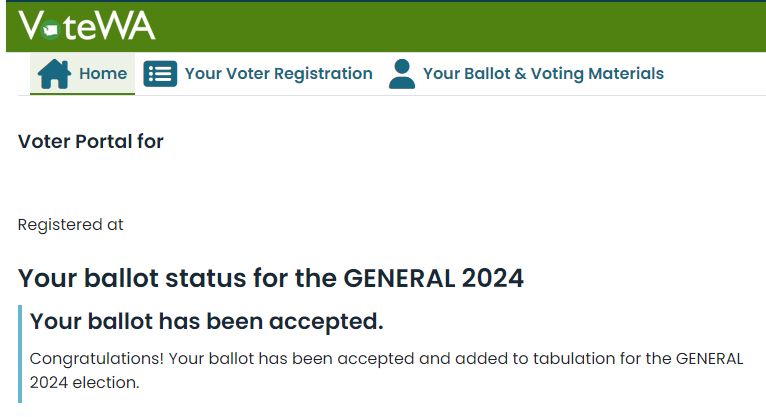Click the green underline below Home
Screen dimensions: 766x417
(82, 94)
